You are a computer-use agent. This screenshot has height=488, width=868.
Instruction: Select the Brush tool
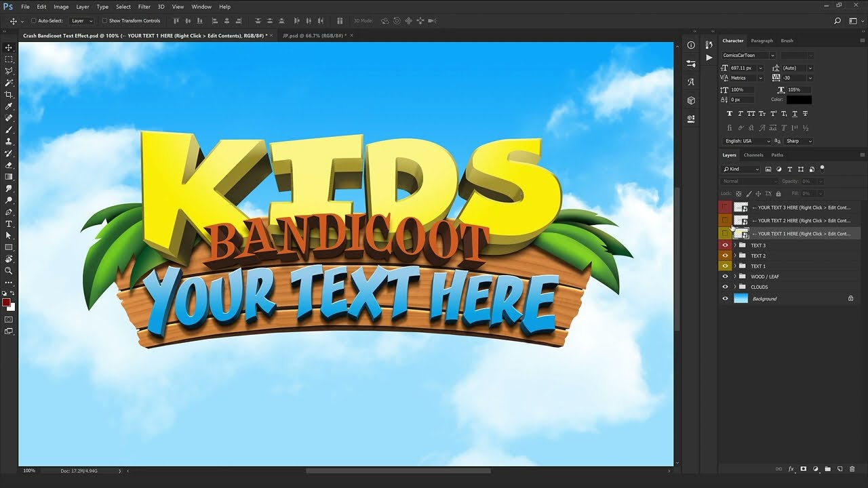pos(9,129)
